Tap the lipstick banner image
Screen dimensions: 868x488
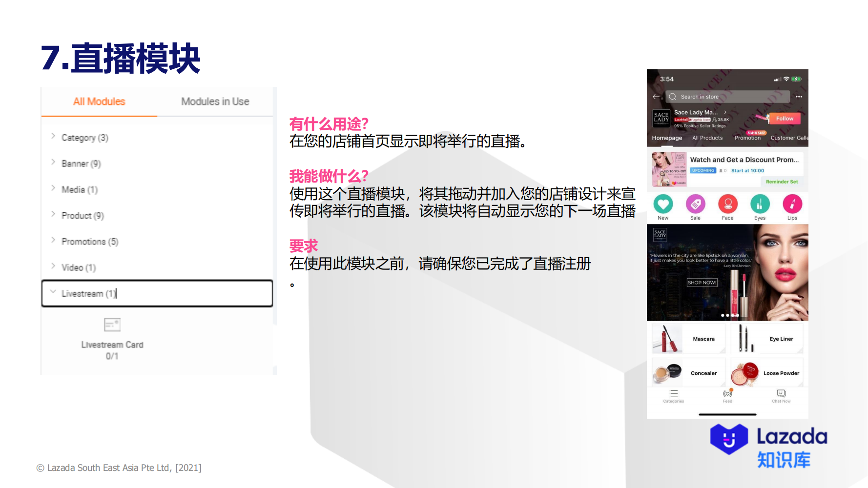(727, 272)
